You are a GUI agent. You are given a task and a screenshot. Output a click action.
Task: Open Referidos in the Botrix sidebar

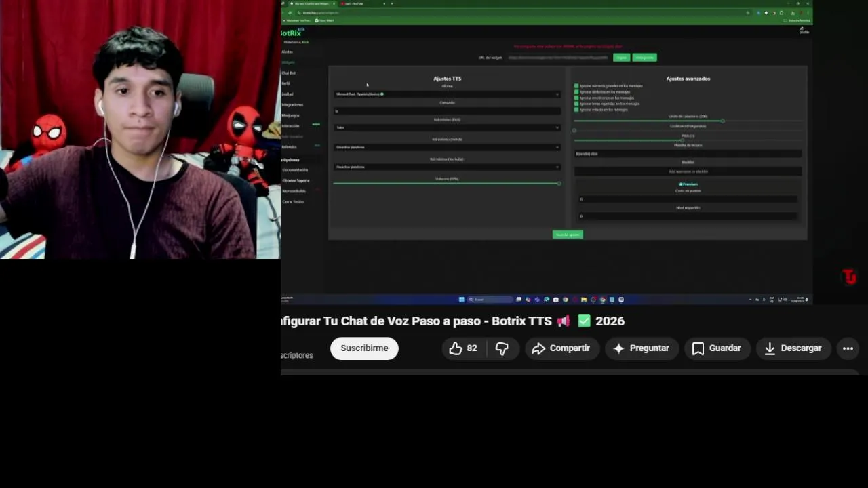(289, 147)
